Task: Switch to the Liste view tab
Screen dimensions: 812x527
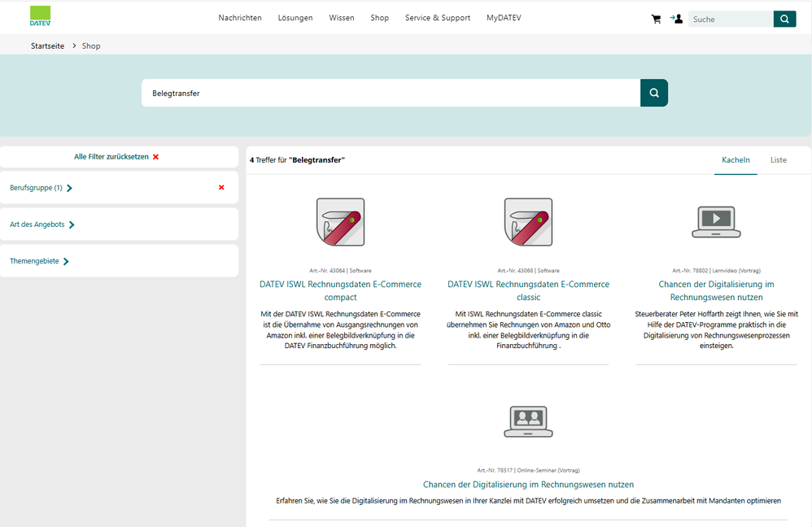Action: (x=779, y=160)
